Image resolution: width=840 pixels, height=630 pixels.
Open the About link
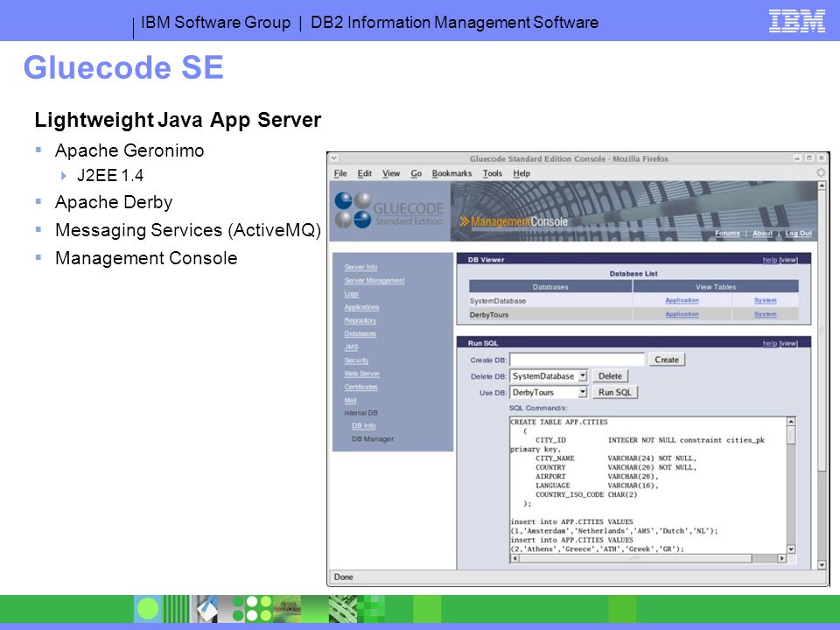(762, 233)
